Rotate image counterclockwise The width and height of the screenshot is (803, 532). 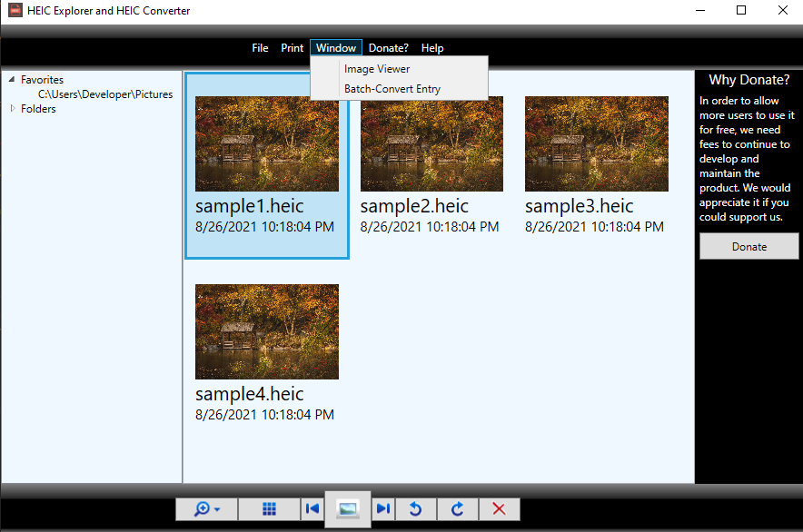[x=415, y=509]
